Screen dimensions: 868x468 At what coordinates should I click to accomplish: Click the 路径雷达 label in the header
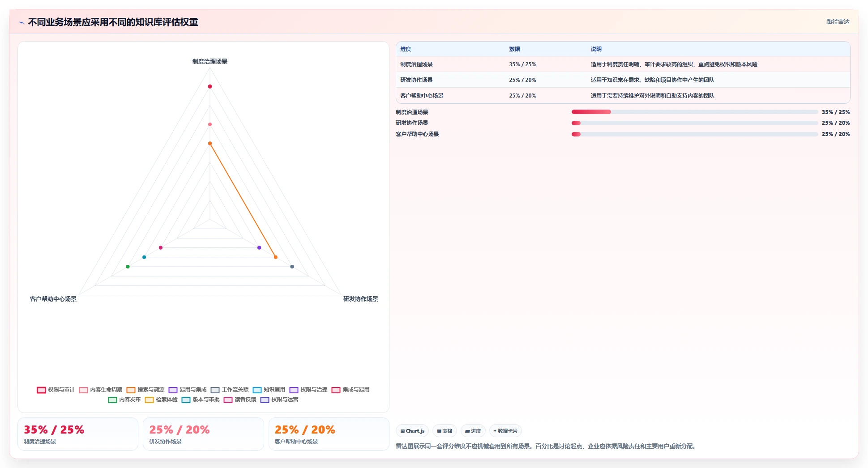(x=838, y=21)
